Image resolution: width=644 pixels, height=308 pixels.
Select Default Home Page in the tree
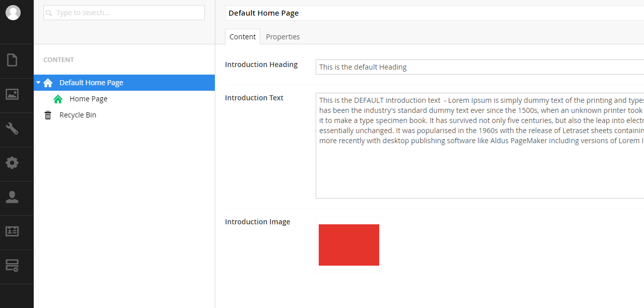(91, 83)
